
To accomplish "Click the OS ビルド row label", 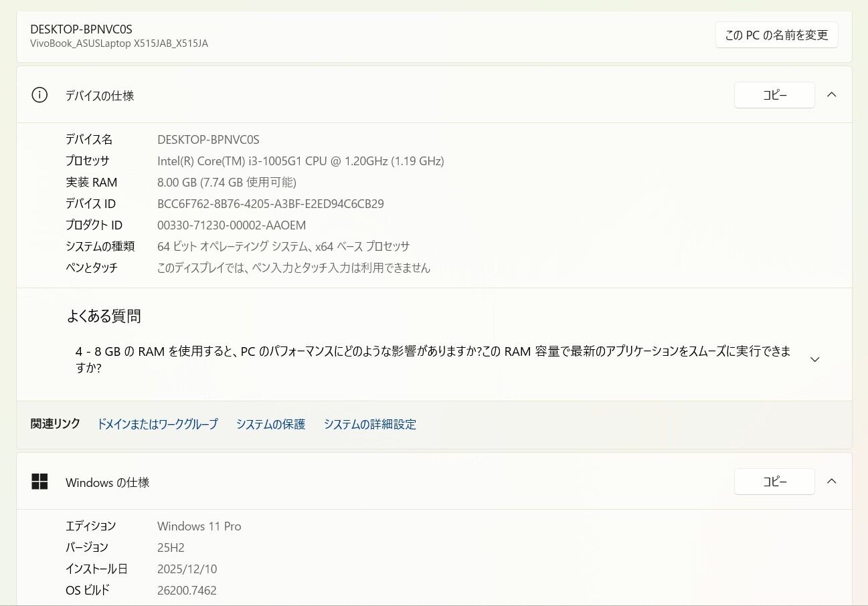I will pos(88,591).
